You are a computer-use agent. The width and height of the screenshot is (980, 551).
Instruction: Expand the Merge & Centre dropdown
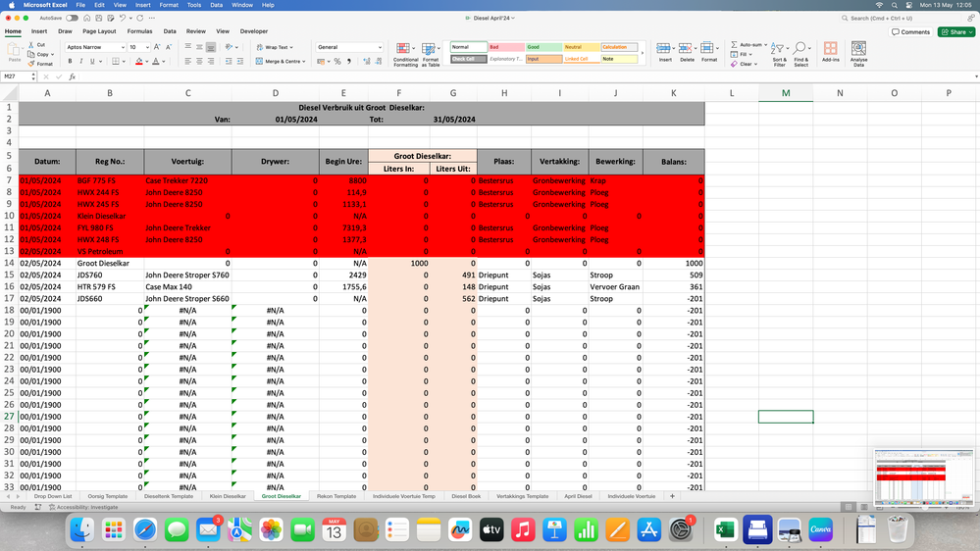point(304,61)
